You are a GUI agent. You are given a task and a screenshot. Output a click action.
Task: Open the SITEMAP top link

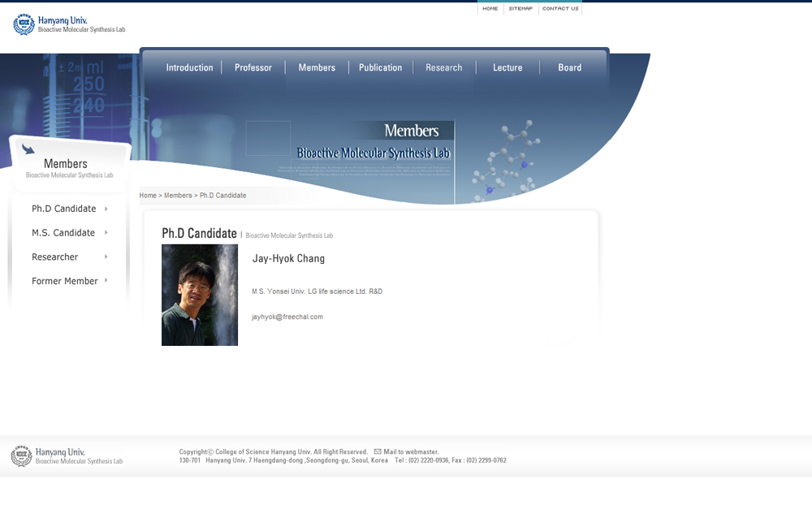(520, 8)
